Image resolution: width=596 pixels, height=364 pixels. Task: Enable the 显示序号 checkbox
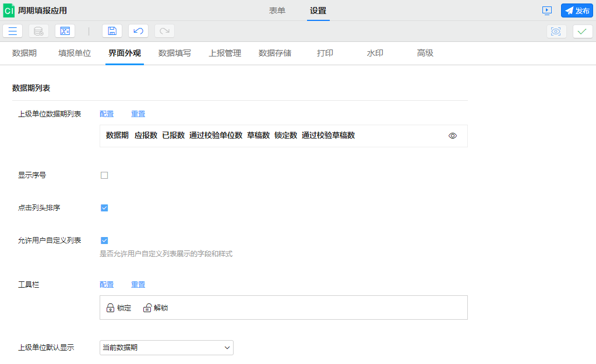104,174
